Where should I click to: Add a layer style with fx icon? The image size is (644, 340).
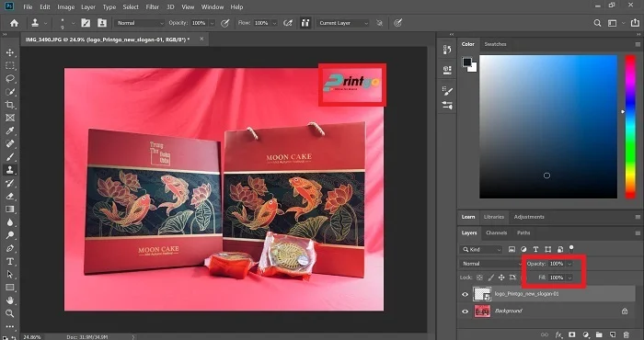point(558,334)
